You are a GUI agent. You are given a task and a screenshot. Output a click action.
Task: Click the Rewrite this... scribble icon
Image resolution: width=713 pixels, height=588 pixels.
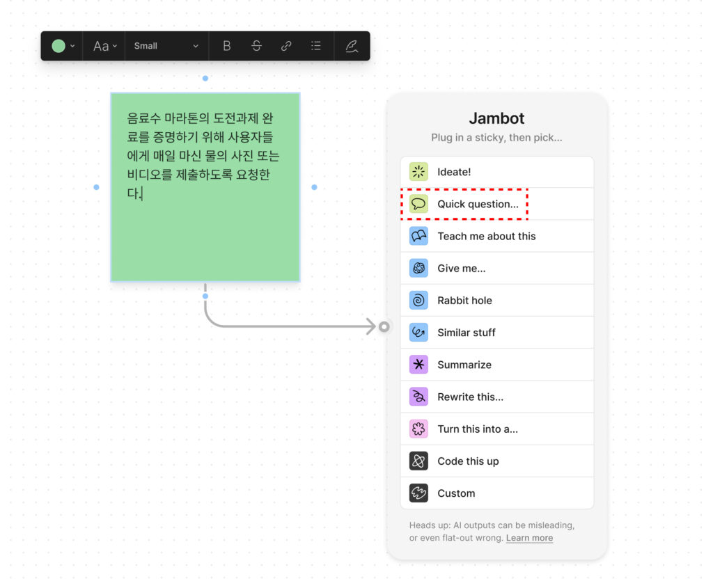click(418, 397)
